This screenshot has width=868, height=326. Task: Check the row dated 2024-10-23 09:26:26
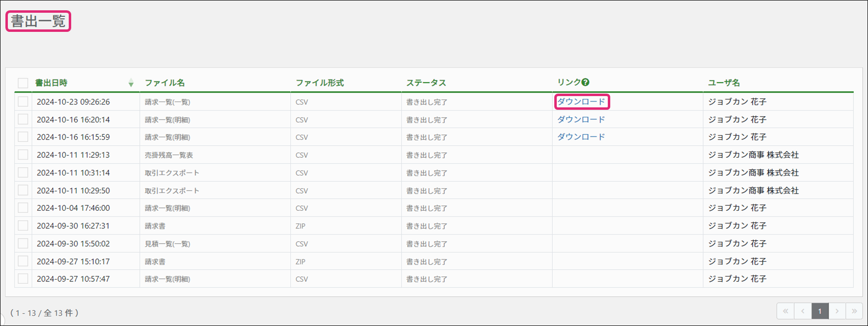(x=23, y=101)
